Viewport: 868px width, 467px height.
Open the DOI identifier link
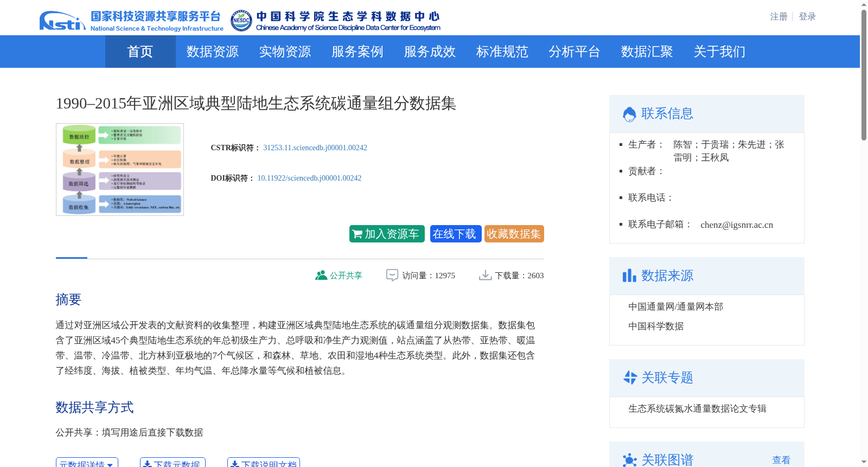click(309, 178)
